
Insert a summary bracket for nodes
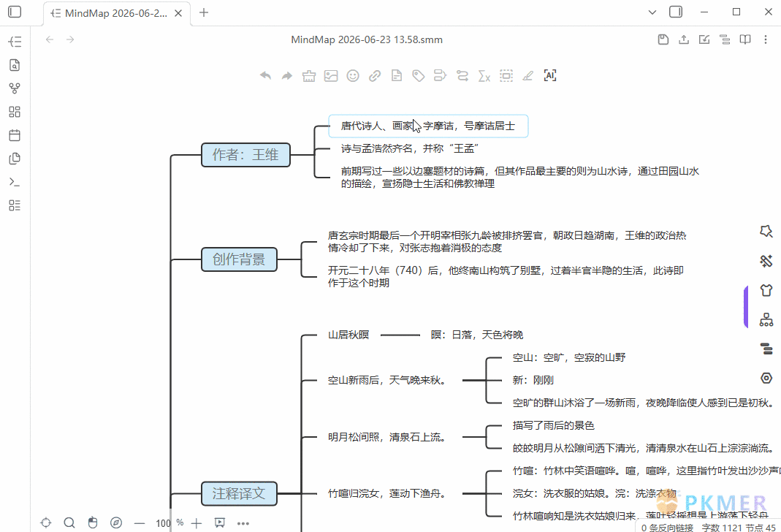coord(441,76)
